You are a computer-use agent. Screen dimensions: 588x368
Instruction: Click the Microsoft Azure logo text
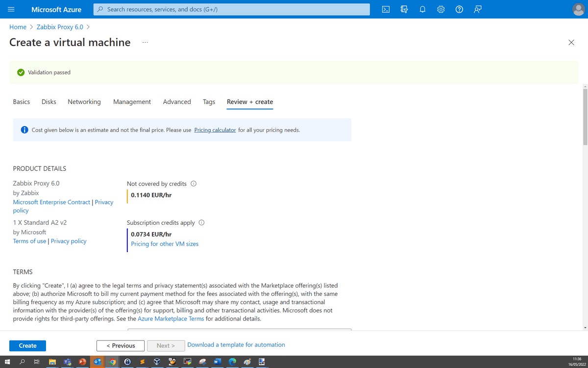56,9
